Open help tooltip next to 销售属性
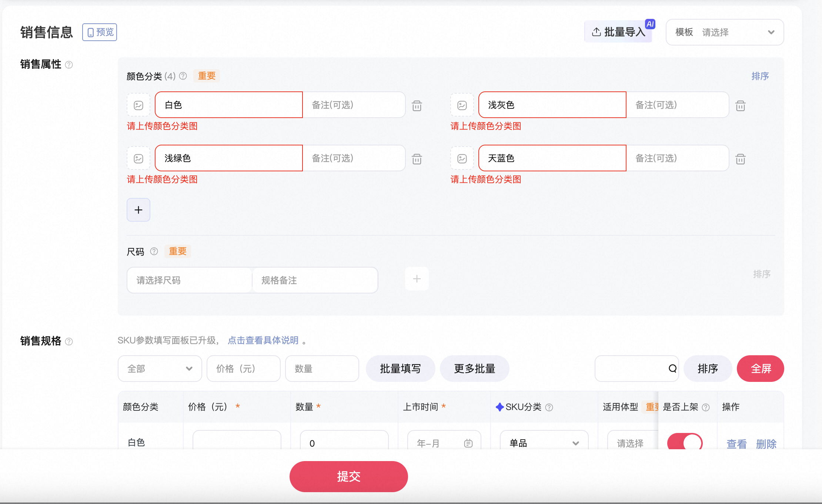Screen dimensions: 822x504 (x=69, y=65)
